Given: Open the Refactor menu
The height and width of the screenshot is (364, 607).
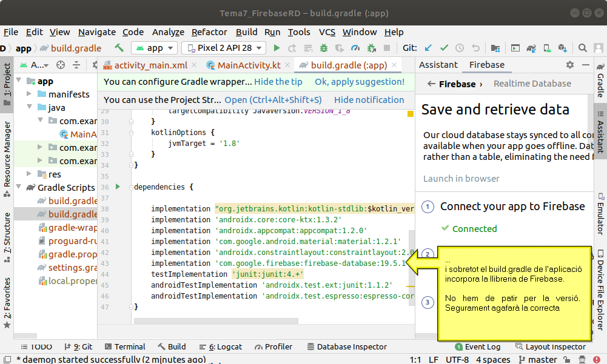Looking at the screenshot, I should 209,32.
